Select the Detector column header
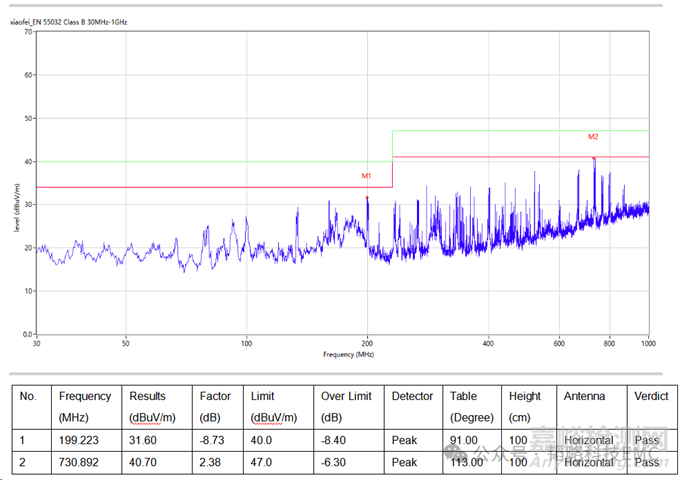Screen dimensions: 680x480 click(x=412, y=397)
